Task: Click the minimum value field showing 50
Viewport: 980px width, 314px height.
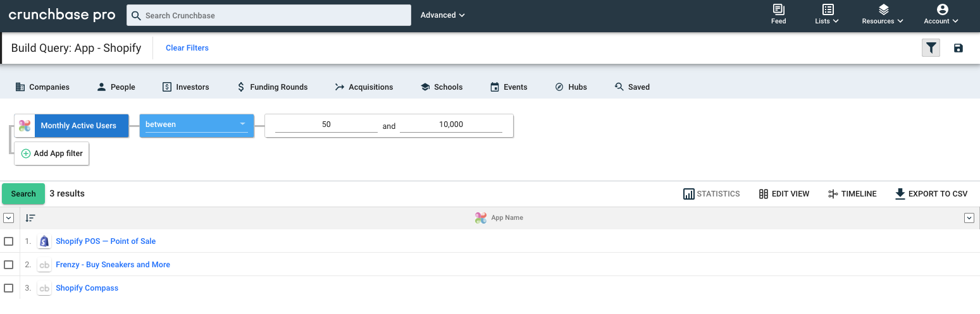Action: click(x=326, y=125)
